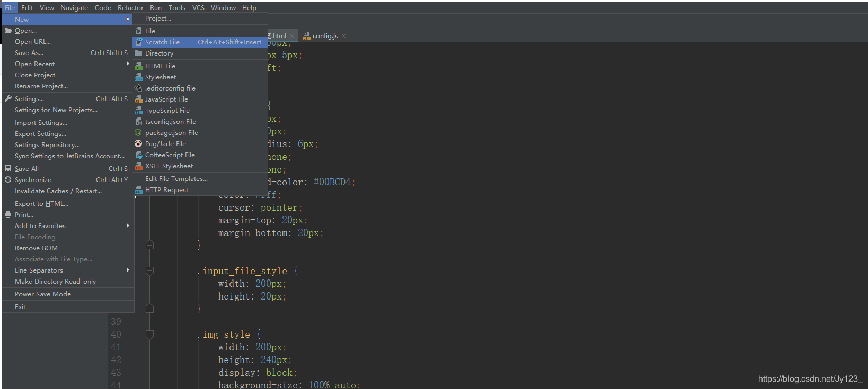Click the Directory folder icon
Screen dimensions: 868x389
pos(138,53)
